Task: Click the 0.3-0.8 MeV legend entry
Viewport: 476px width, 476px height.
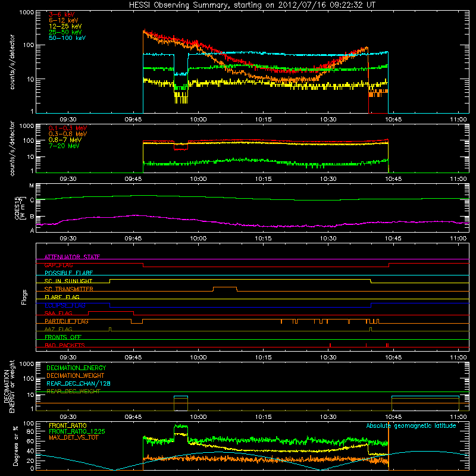Action: point(68,134)
